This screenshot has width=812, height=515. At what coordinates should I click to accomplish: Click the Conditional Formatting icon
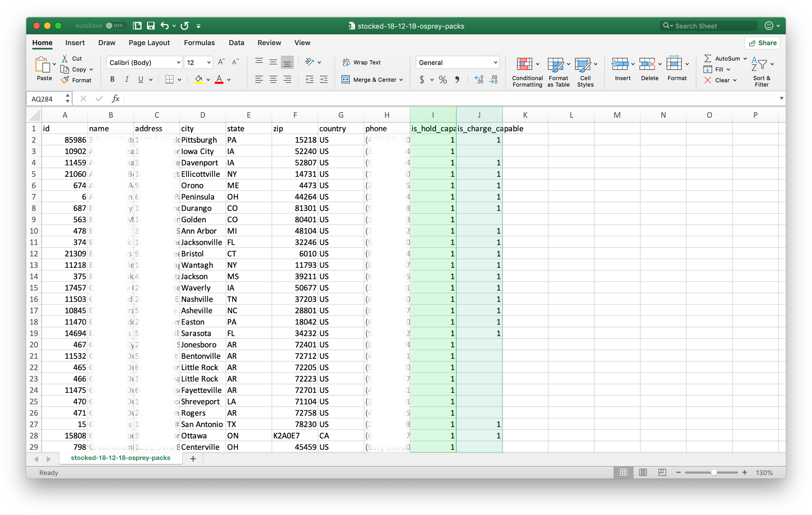(524, 64)
